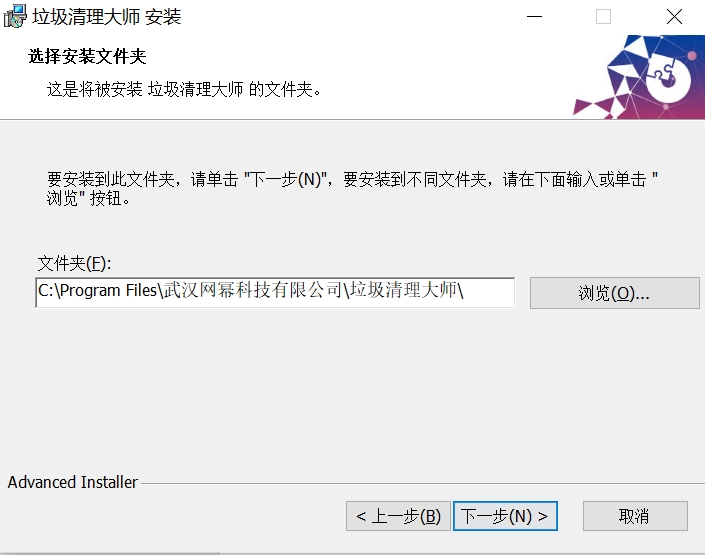Click the installer icon in the title bar
This screenshot has width=705, height=555.
pos(15,16)
